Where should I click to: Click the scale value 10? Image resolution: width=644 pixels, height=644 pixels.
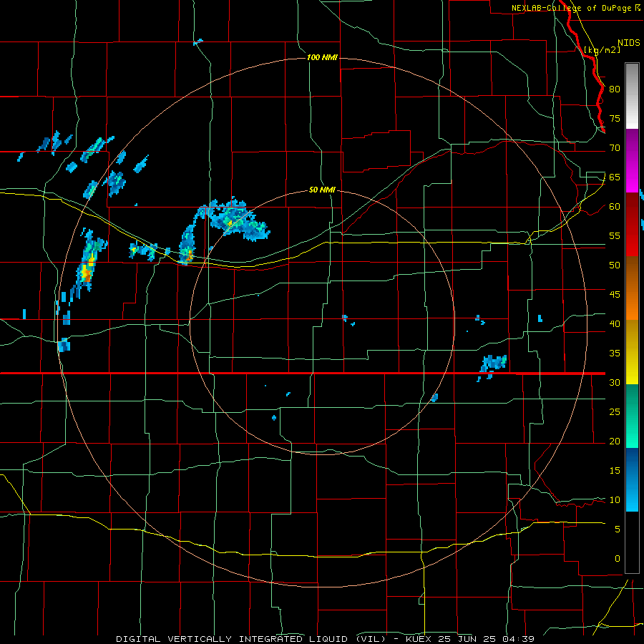[x=615, y=500]
